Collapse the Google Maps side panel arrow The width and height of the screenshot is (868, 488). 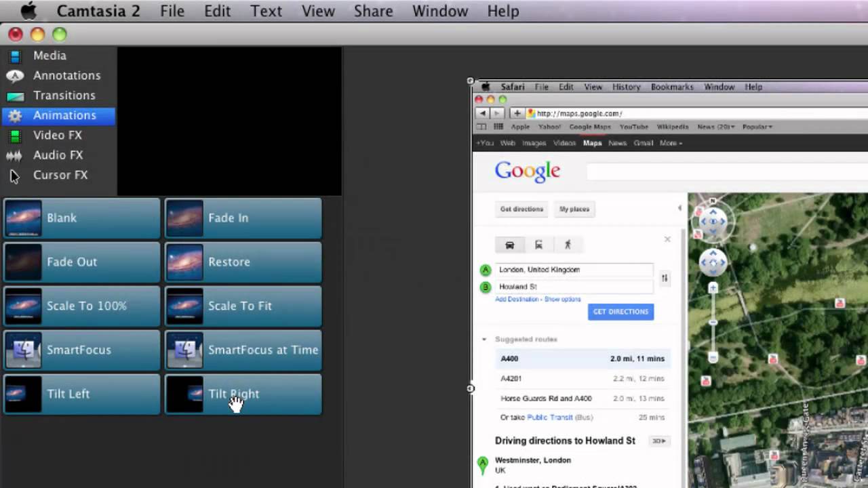point(679,208)
